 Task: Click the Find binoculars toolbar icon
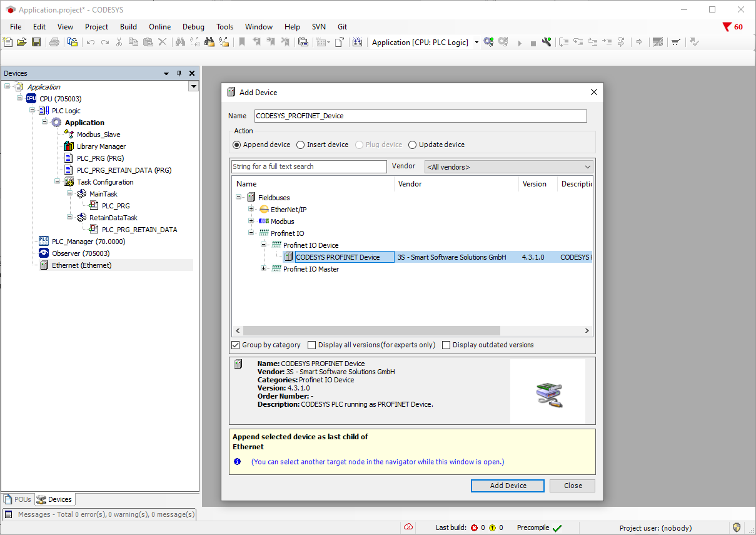point(181,43)
